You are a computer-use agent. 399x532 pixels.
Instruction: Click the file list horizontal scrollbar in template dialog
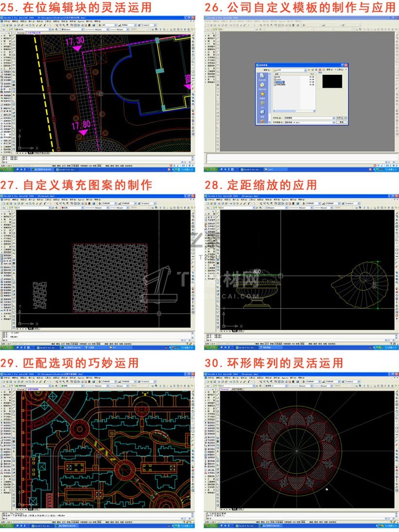pyautogui.click(x=294, y=111)
